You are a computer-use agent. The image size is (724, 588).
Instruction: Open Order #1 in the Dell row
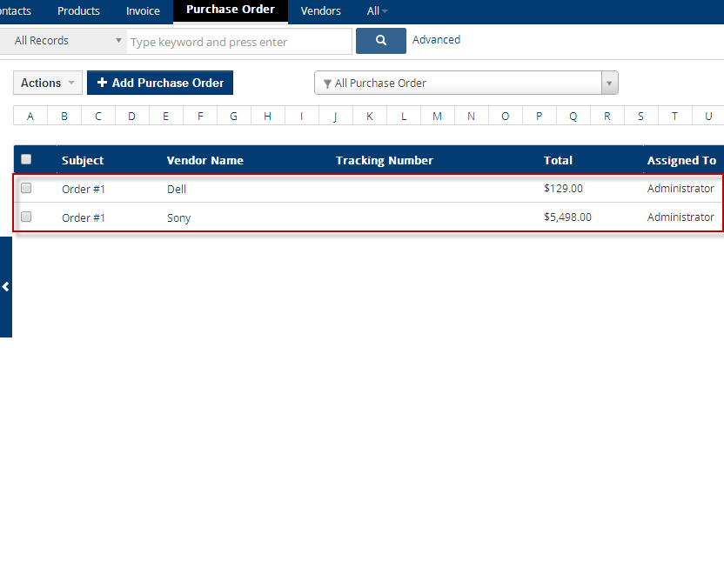(x=84, y=189)
